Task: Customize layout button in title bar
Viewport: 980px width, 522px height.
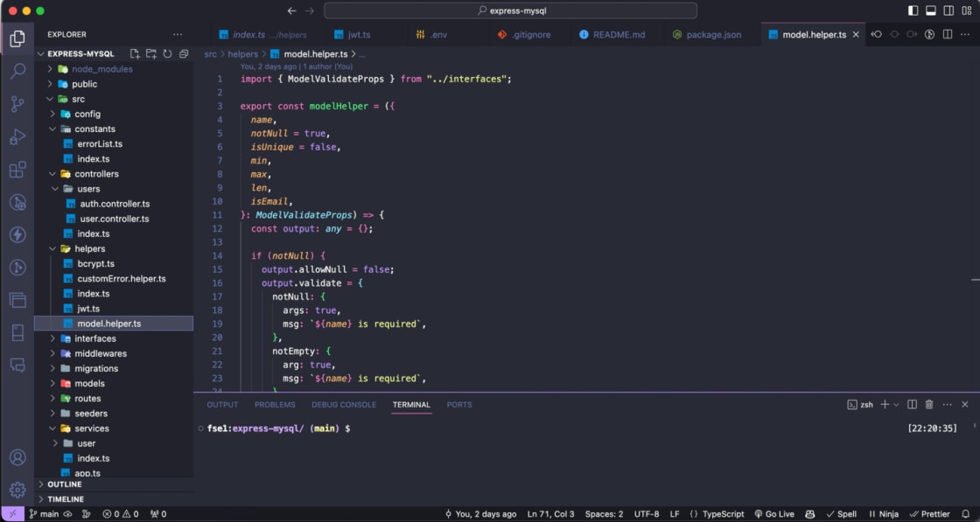Action: tap(966, 10)
